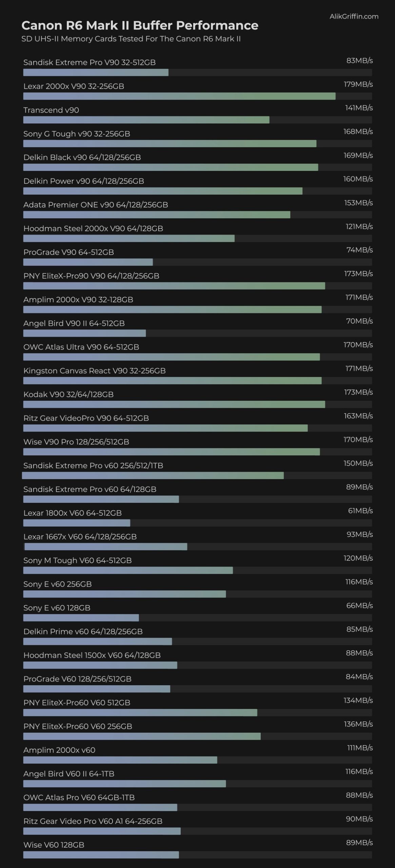
Task: Select the Sony E v60 128GB label
Action: click(57, 608)
